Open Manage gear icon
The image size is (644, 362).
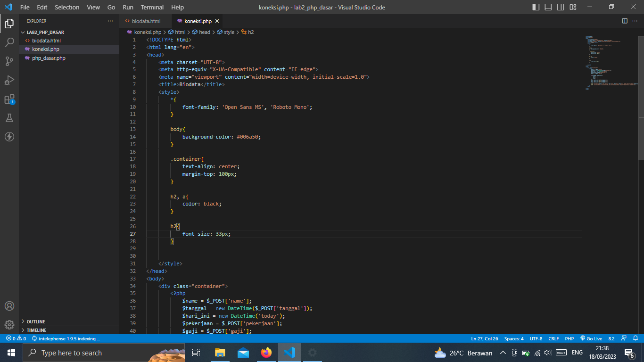pos(9,325)
